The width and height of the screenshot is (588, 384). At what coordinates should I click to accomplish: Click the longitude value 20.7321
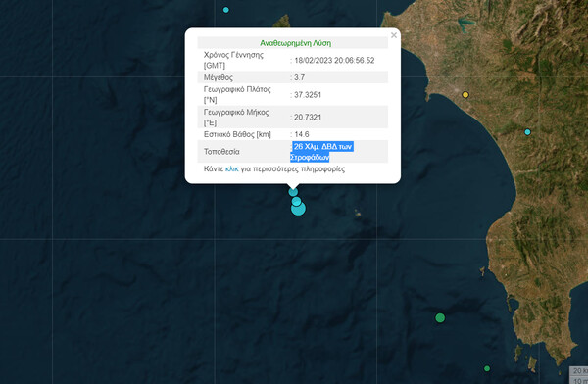point(308,117)
